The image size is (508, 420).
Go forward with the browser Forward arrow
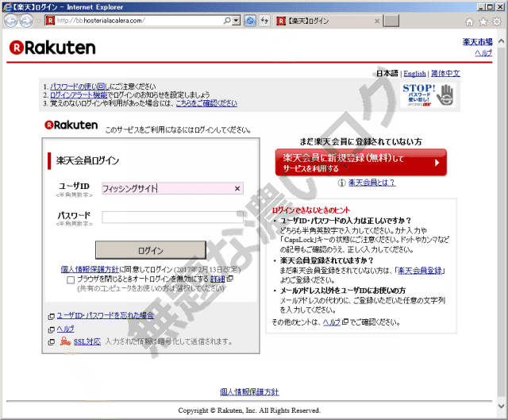click(26, 21)
